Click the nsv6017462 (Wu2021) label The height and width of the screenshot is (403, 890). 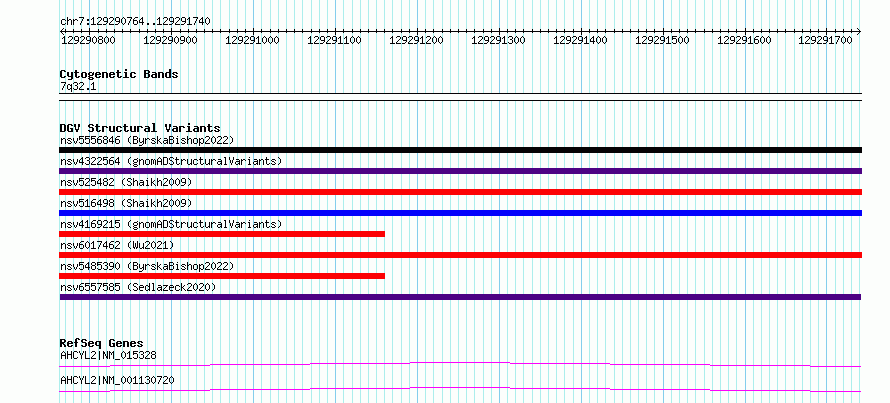tap(116, 245)
